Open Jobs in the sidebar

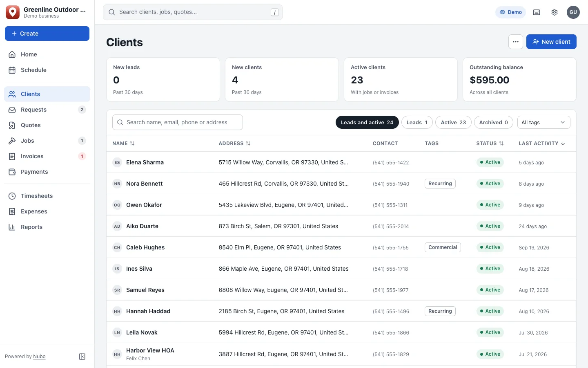47,141
